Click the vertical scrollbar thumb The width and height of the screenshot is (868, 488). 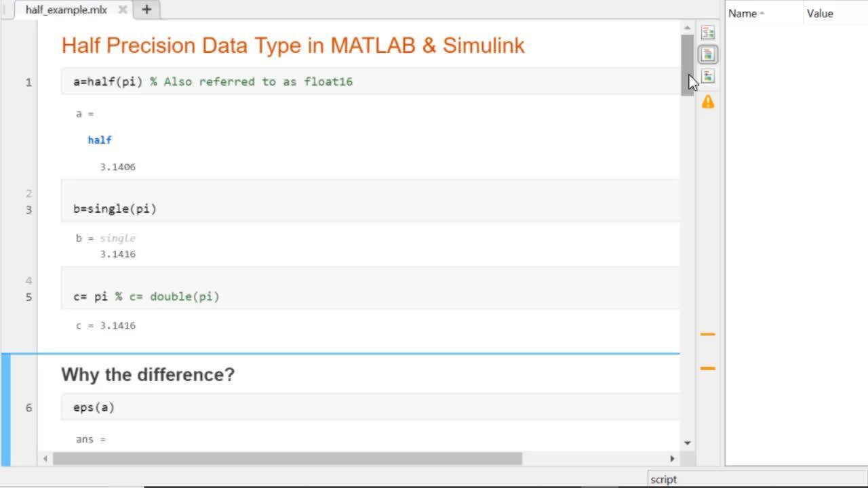click(688, 64)
